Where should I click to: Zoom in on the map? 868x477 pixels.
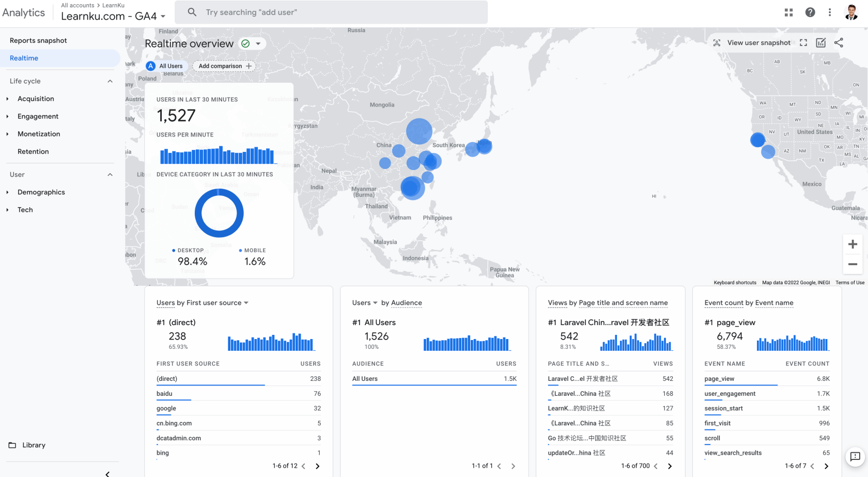tap(853, 244)
